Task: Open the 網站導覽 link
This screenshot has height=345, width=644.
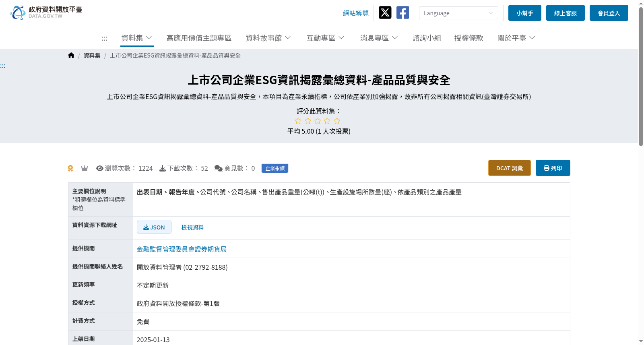Action: tap(356, 13)
